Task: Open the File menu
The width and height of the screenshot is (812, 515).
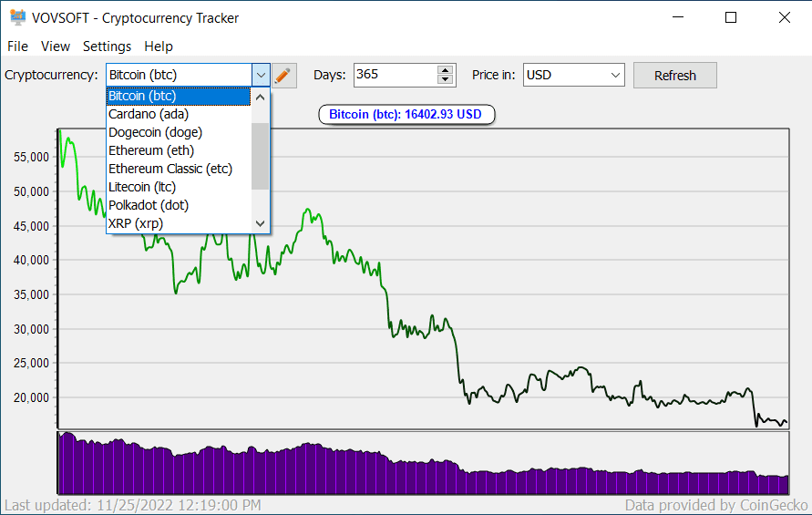Action: click(x=17, y=46)
